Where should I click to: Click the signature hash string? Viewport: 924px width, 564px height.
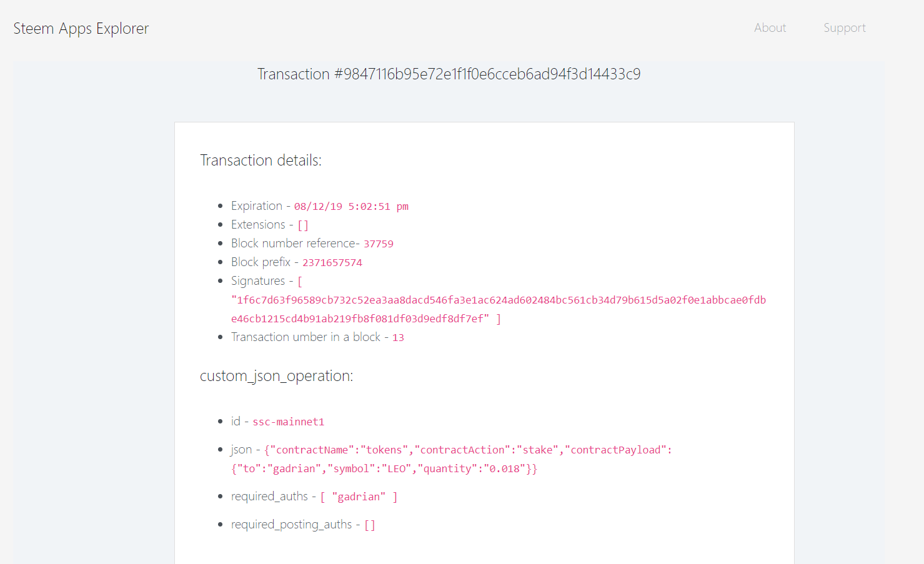coord(499,310)
